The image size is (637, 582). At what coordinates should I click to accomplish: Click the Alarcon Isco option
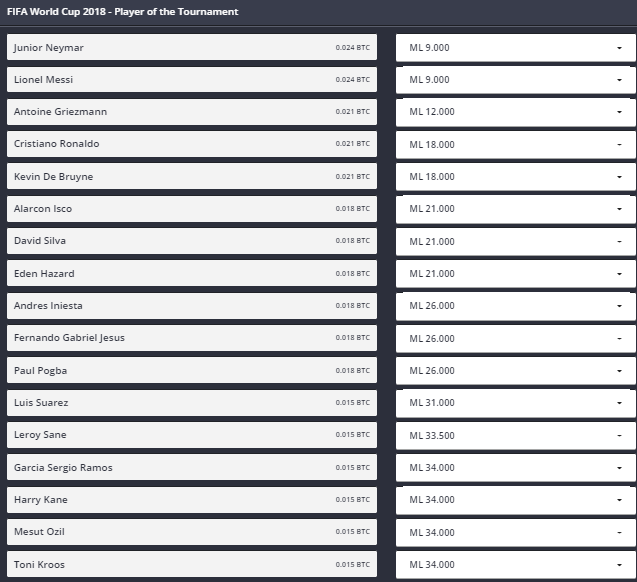(192, 209)
